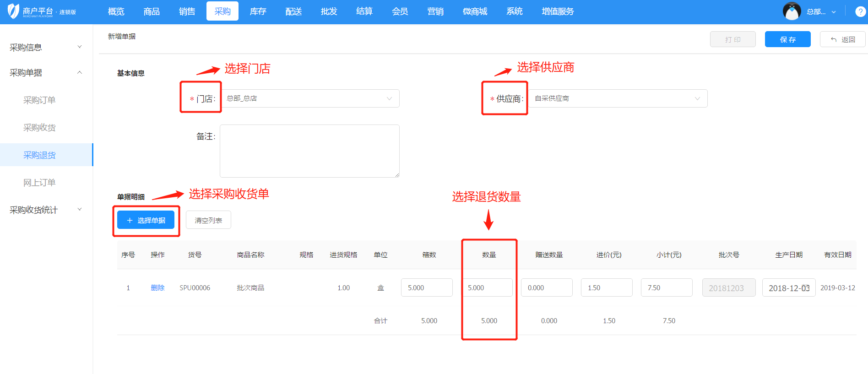868x374 pixels.
Task: Select 采购订单 in the sidebar
Action: [39, 100]
